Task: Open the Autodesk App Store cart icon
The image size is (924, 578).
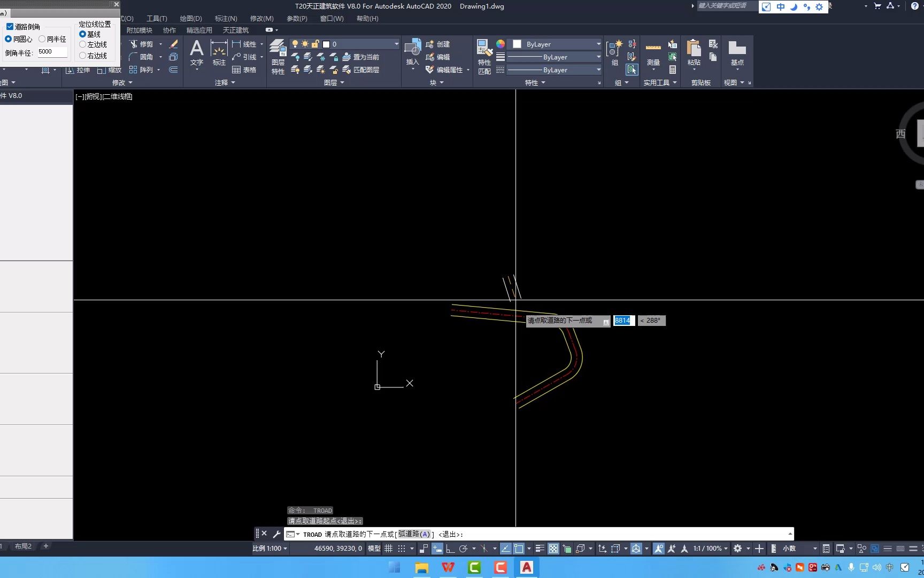Action: pyautogui.click(x=877, y=6)
